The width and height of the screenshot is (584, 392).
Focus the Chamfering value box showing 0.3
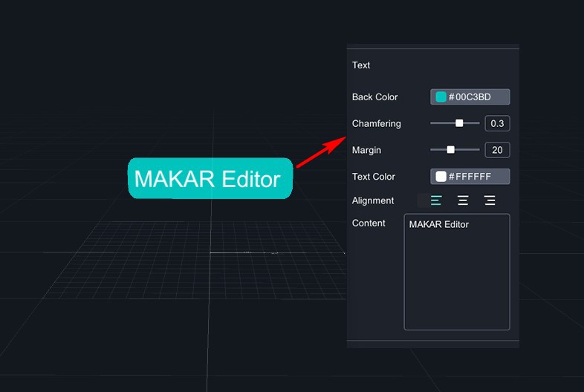[497, 123]
